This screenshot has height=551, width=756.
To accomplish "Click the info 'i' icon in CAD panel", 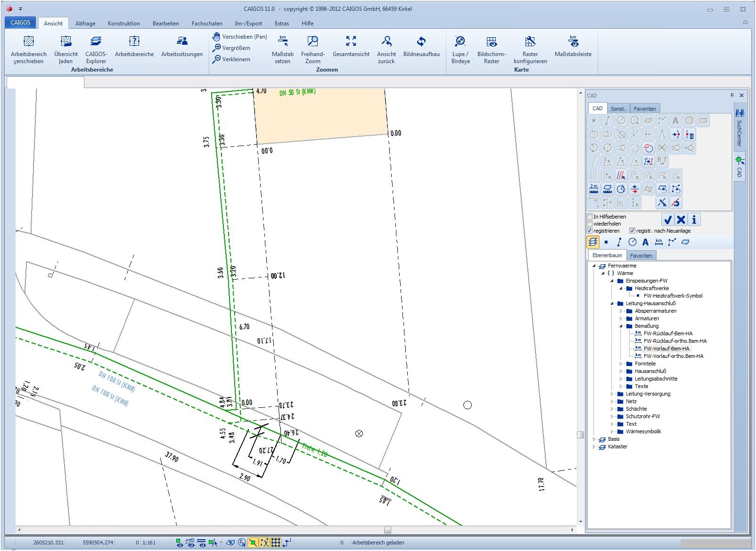I will [x=694, y=219].
